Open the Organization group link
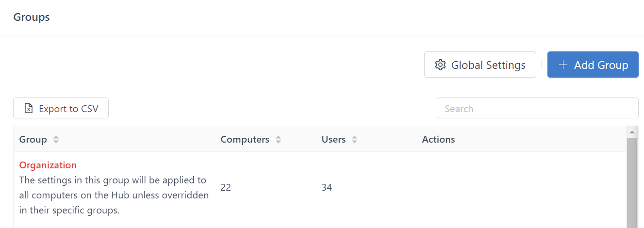 click(48, 165)
